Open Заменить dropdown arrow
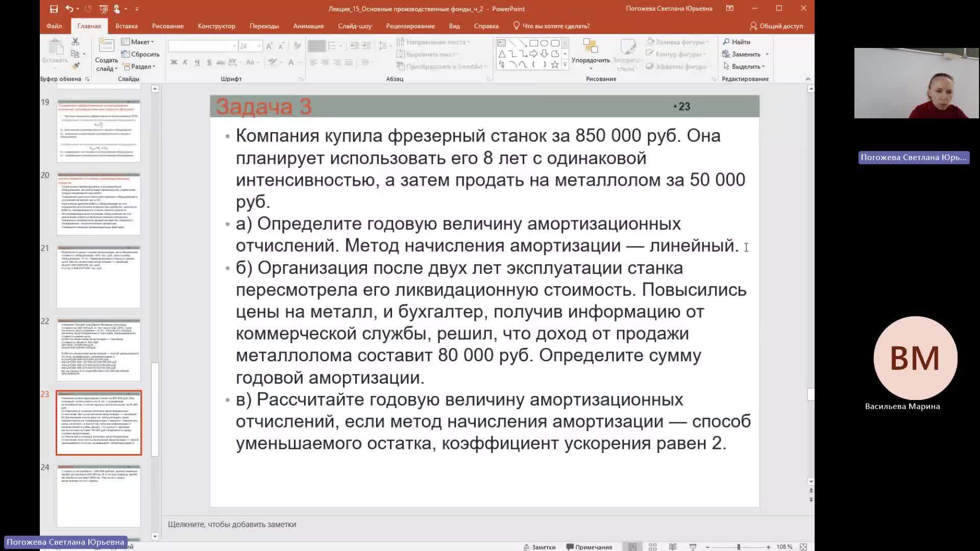This screenshot has height=551, width=980. 767,54
